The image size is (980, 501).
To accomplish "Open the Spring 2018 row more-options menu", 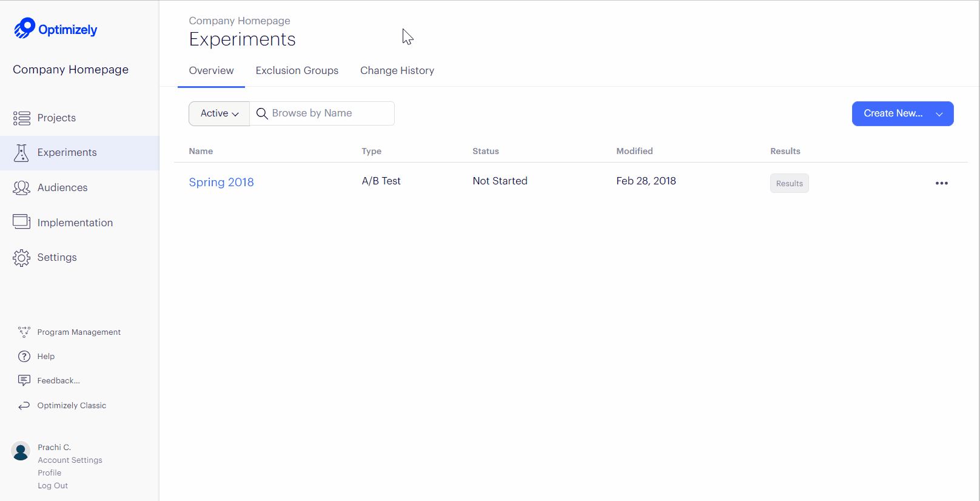I will click(941, 183).
